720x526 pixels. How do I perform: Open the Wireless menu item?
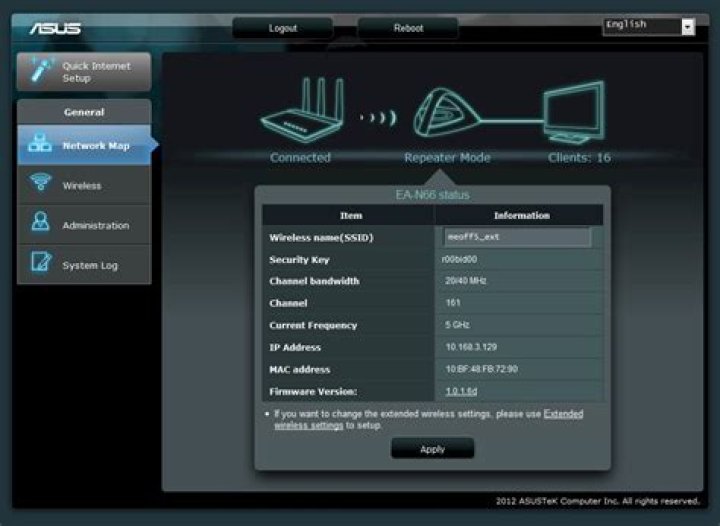click(84, 185)
